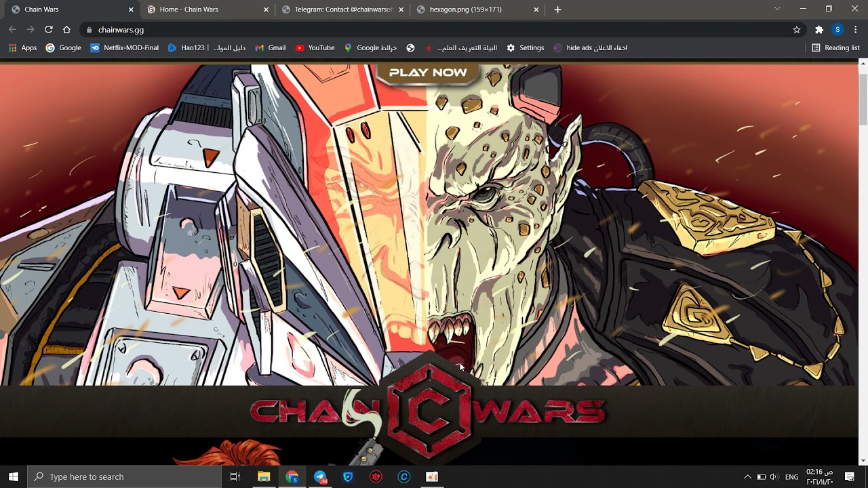Open the Extensions puzzle menu
The width and height of the screenshot is (868, 488).
pyautogui.click(x=819, y=30)
